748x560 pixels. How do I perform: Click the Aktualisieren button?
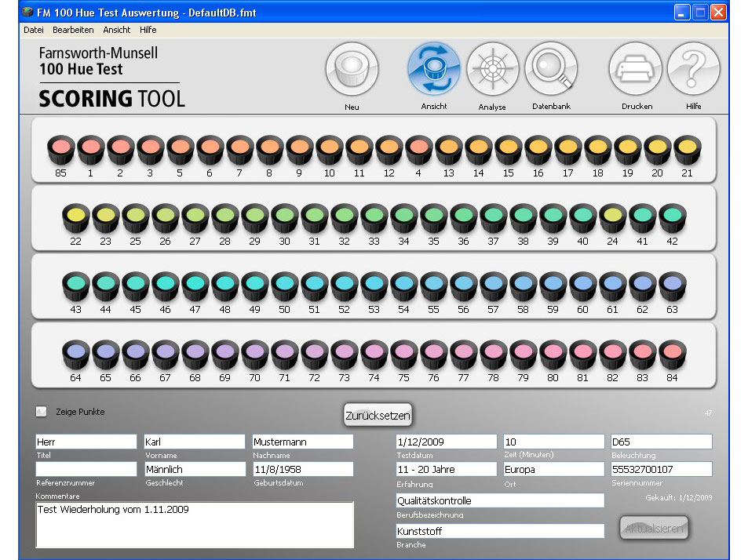click(x=655, y=529)
